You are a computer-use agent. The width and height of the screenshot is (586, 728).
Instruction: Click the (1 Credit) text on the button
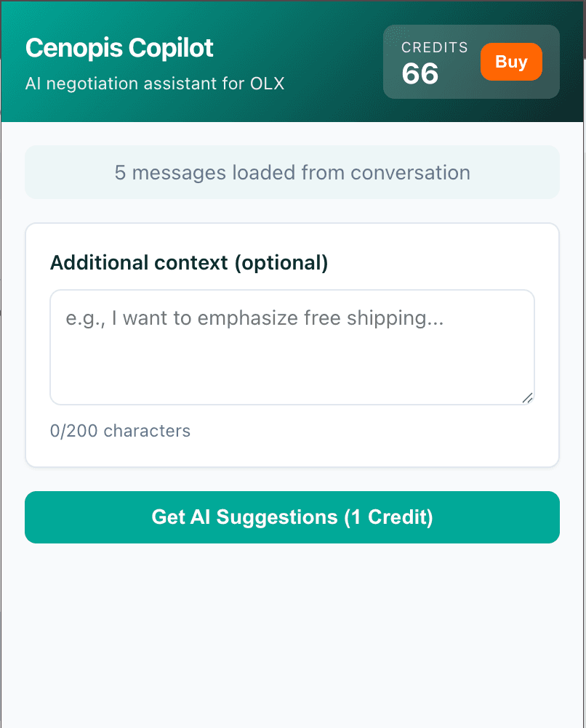coord(388,517)
